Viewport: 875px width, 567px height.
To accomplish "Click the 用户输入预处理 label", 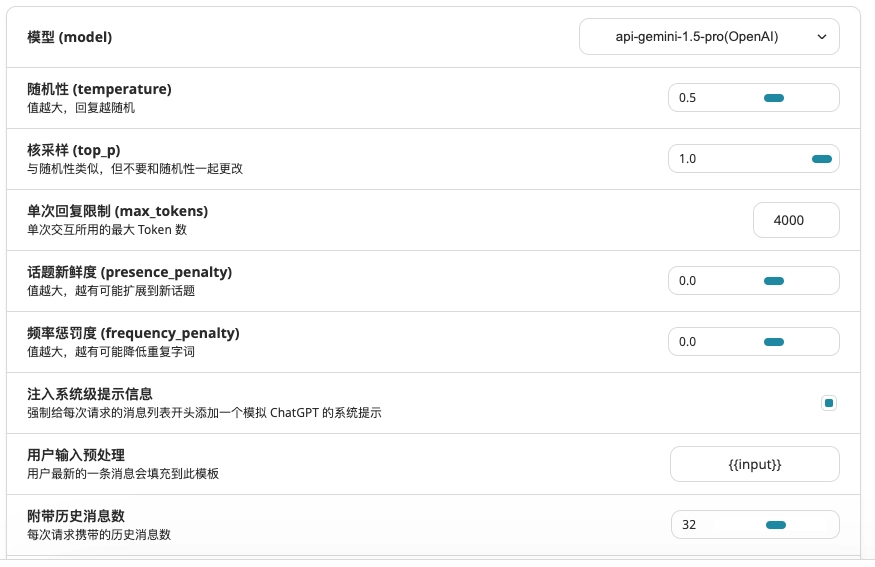I will point(76,455).
